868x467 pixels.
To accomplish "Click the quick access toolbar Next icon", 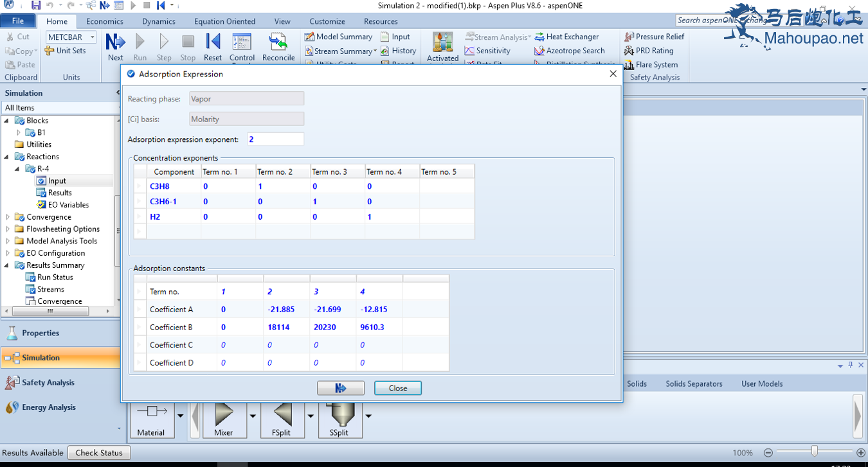I will (105, 5).
